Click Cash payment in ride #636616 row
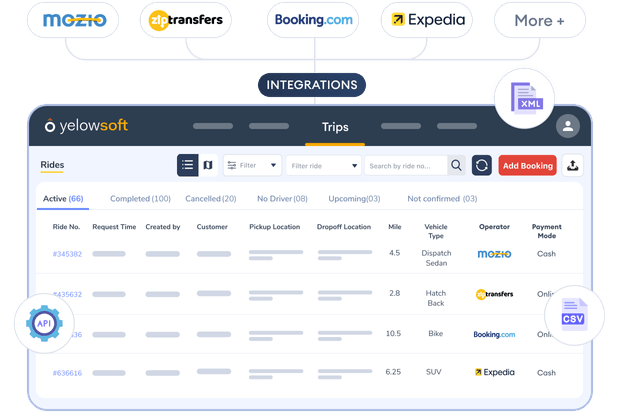 (x=546, y=373)
